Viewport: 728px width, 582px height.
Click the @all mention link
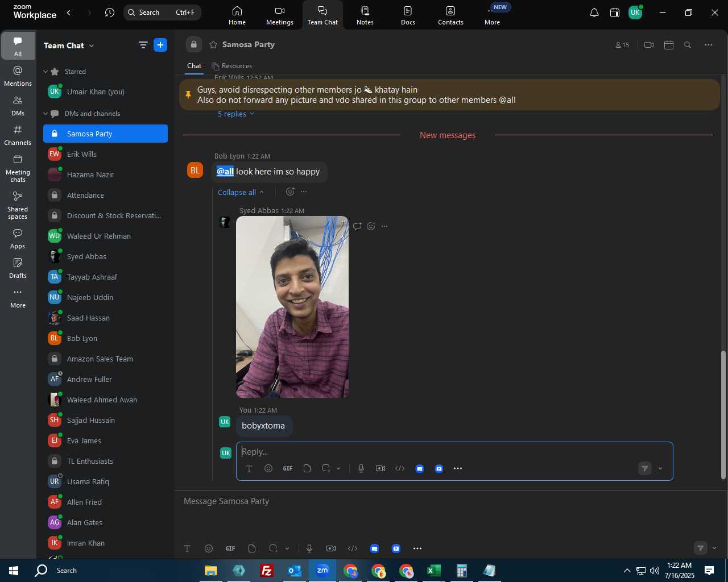click(225, 172)
